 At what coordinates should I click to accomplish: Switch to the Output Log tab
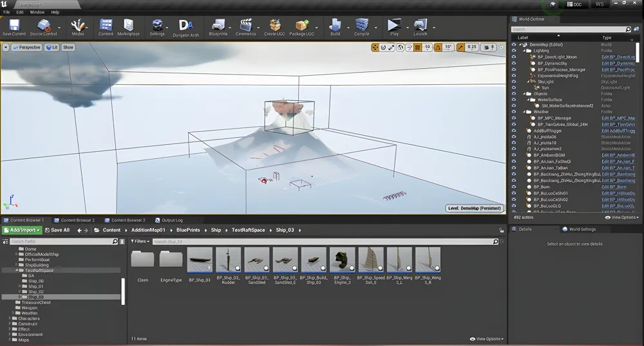tap(171, 220)
